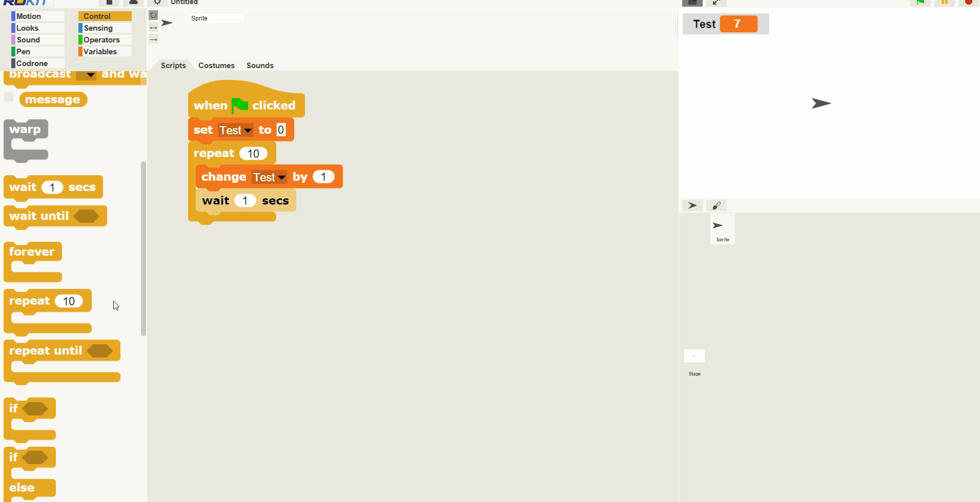This screenshot has height=502, width=980.
Task: Select the don't-rotate arrow rotation style icon
Action: 153,39
